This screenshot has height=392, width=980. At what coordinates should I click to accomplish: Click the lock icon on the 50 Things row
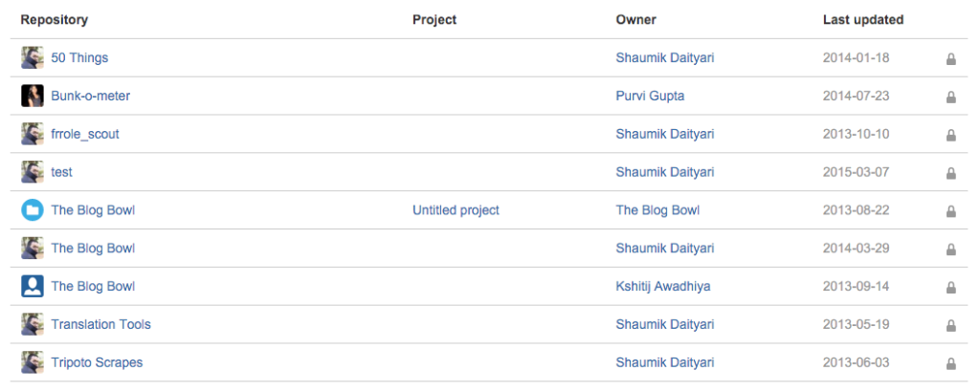[951, 58]
